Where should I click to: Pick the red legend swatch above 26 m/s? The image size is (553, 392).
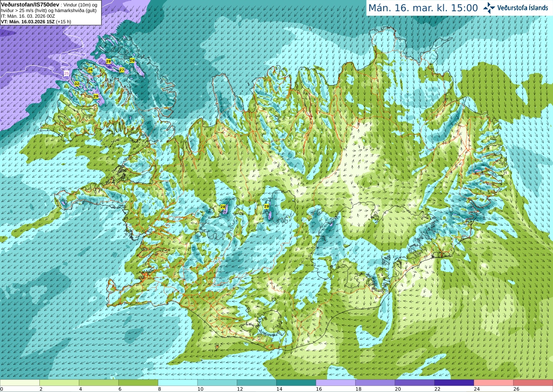533,383
